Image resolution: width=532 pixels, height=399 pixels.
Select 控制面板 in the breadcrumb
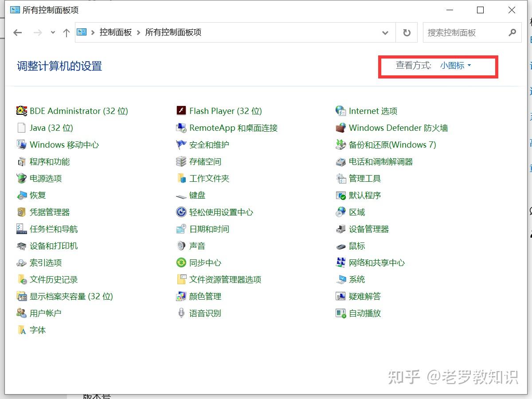click(116, 32)
